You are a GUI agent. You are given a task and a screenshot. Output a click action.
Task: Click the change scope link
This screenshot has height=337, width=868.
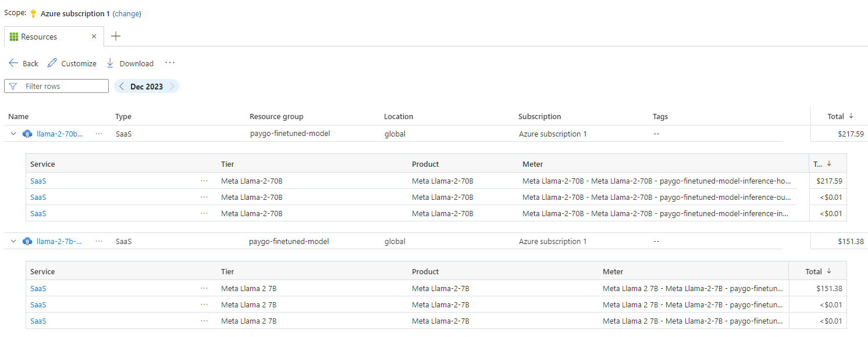[x=127, y=13]
